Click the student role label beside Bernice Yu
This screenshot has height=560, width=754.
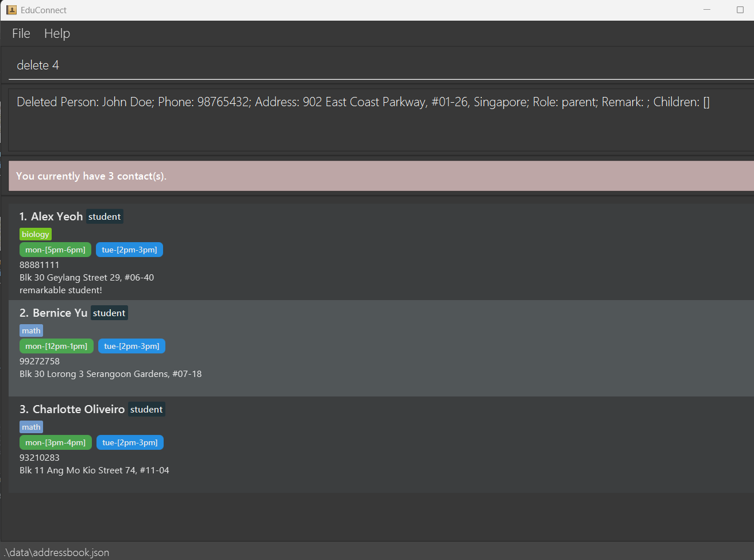coord(109,313)
